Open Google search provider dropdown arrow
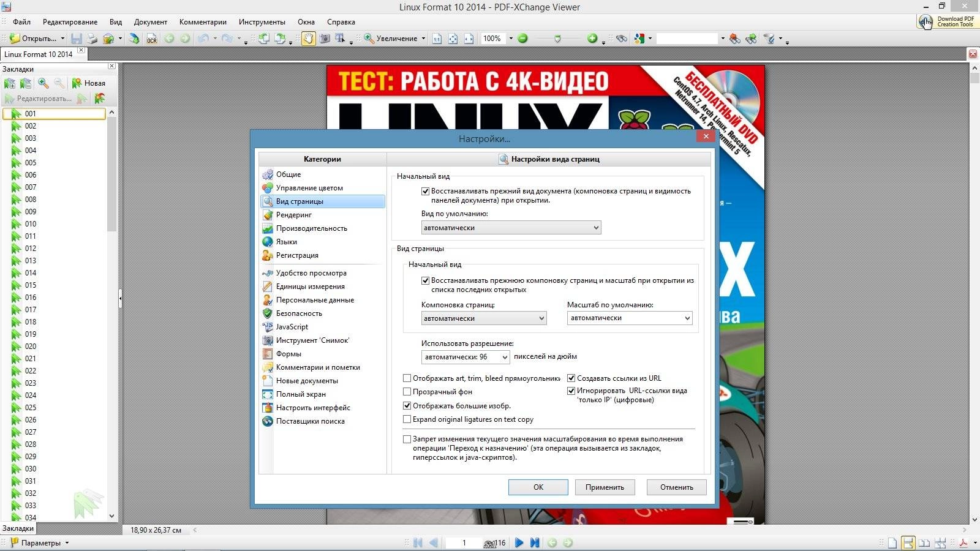 (650, 39)
